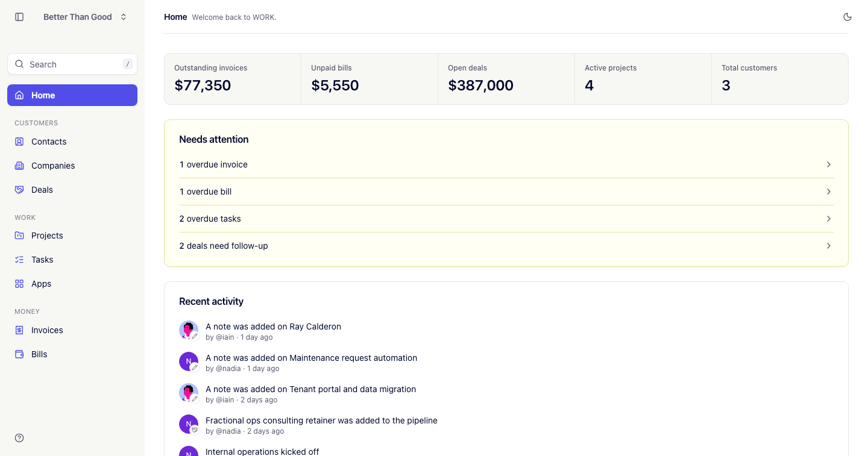Screen dimensions: 868x456
Task: Open the 2 overdue tasks item text
Action: (x=210, y=219)
